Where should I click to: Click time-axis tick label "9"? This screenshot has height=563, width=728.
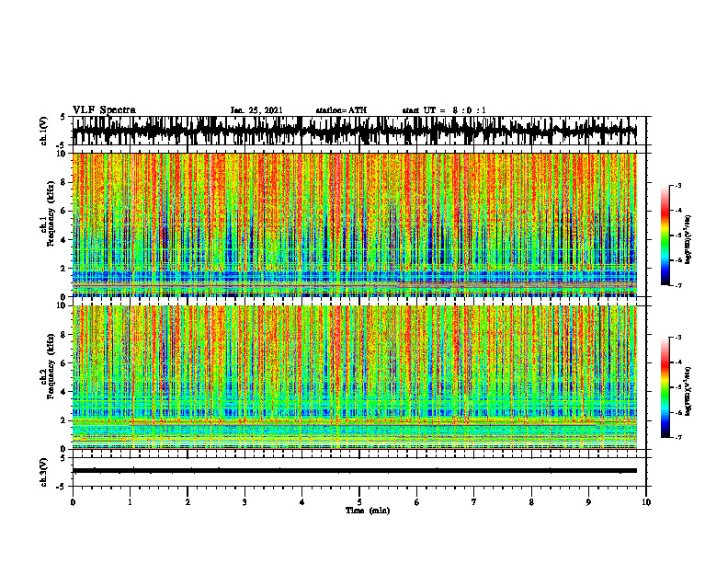coord(588,502)
